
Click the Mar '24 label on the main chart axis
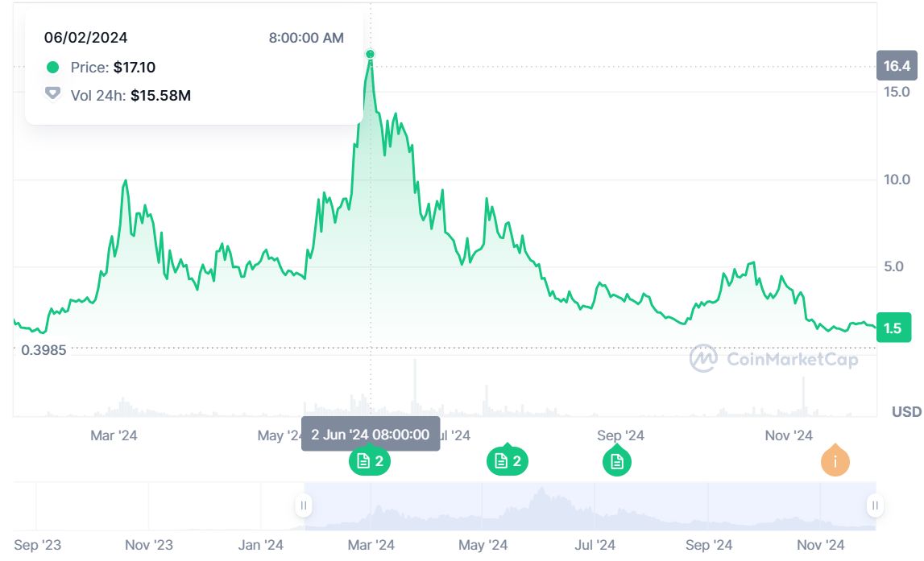[114, 436]
